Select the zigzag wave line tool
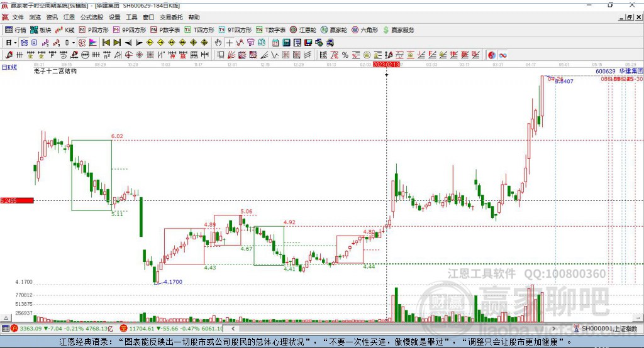This screenshot has height=348, width=644. coord(275,55)
